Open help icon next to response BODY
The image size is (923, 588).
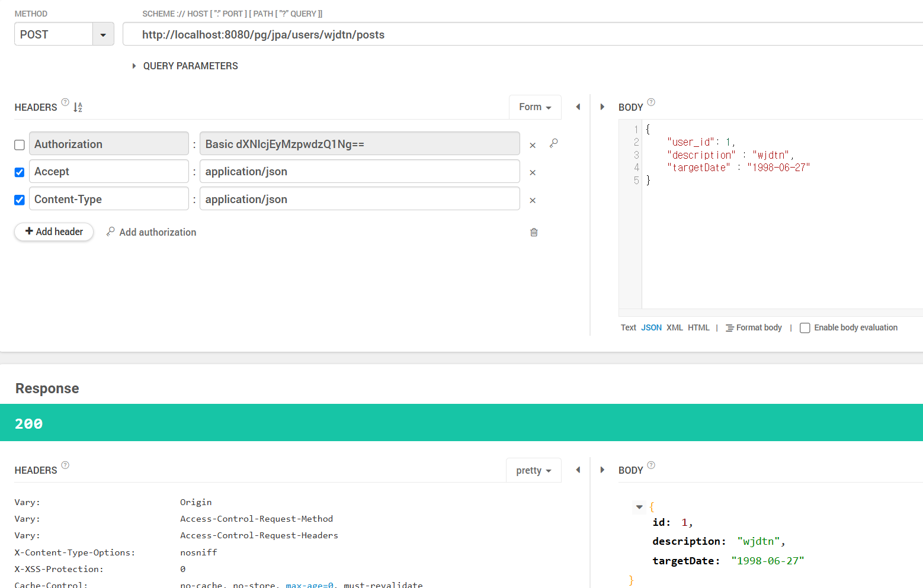tap(651, 465)
